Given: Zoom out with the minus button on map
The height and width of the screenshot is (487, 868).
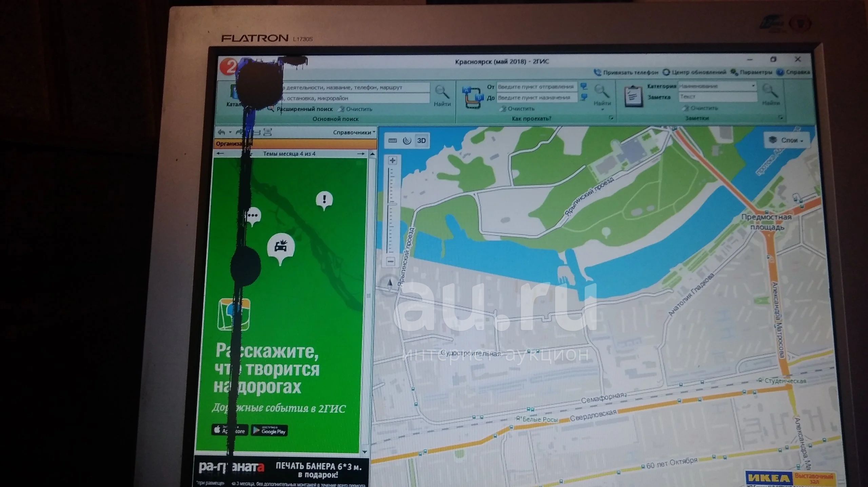Looking at the screenshot, I should click(391, 262).
